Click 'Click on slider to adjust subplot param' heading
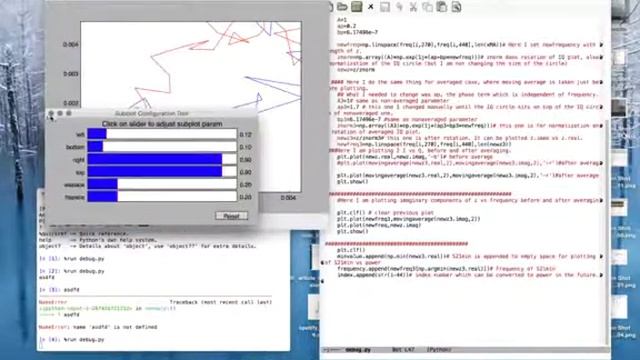The width and height of the screenshot is (640, 360). (162, 124)
